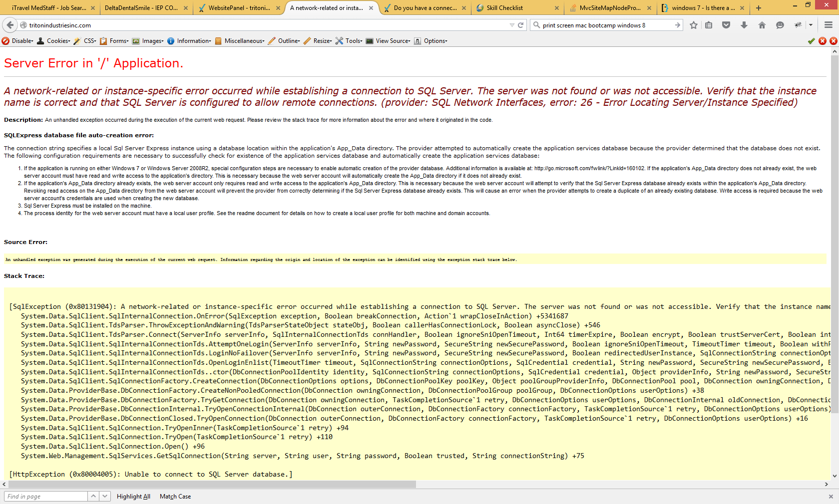The height and width of the screenshot is (504, 839).
Task: Click the Forms tool icon
Action: 103,41
